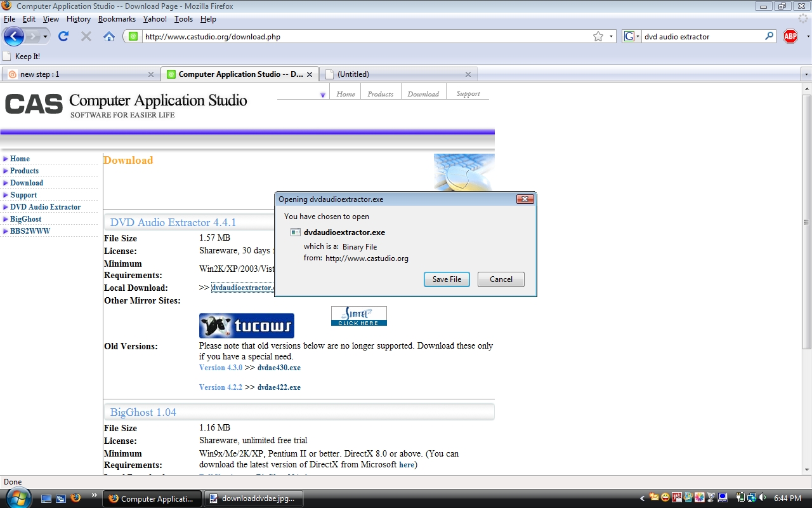Image resolution: width=812 pixels, height=508 pixels.
Task: Click the search magnifier icon
Action: tap(769, 36)
